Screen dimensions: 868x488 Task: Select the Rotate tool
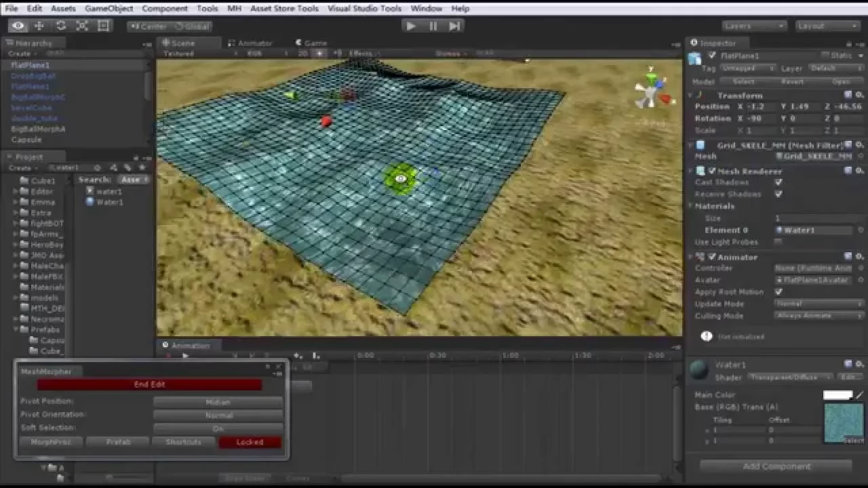(61, 26)
